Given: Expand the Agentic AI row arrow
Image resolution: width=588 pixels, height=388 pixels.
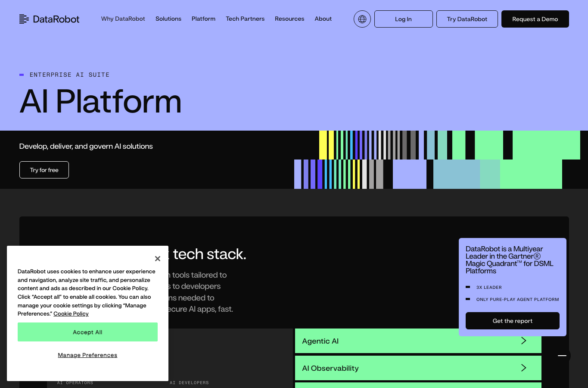Looking at the screenshot, I should point(524,341).
